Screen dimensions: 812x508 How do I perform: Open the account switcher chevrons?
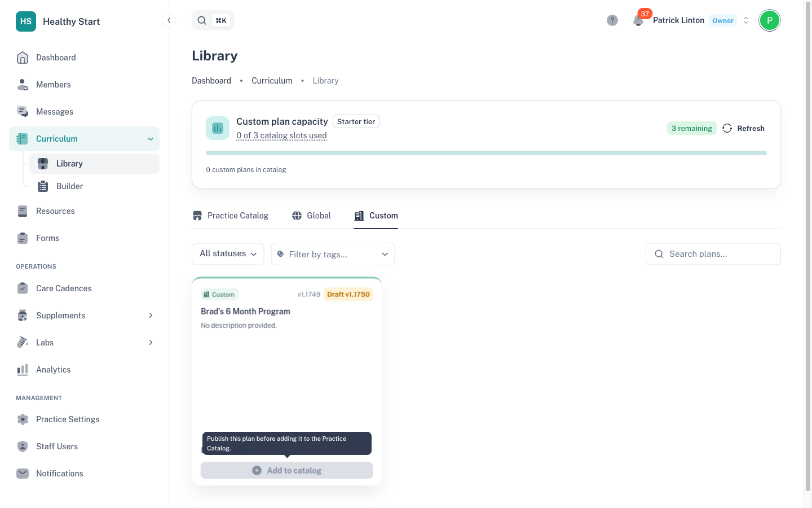coord(746,20)
